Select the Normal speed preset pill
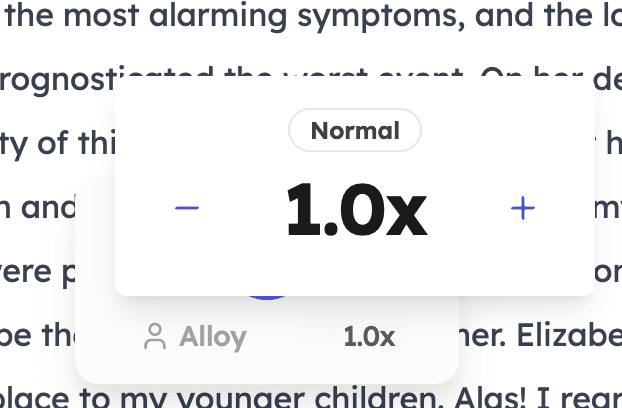The height and width of the screenshot is (408, 622). [x=355, y=130]
